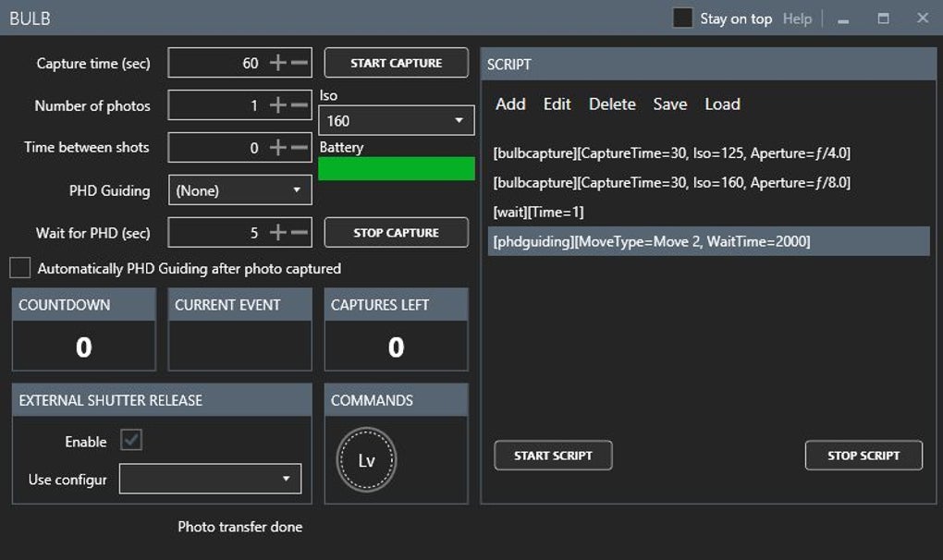Click the START SCRIPT button
The height and width of the screenshot is (560, 943).
point(553,456)
